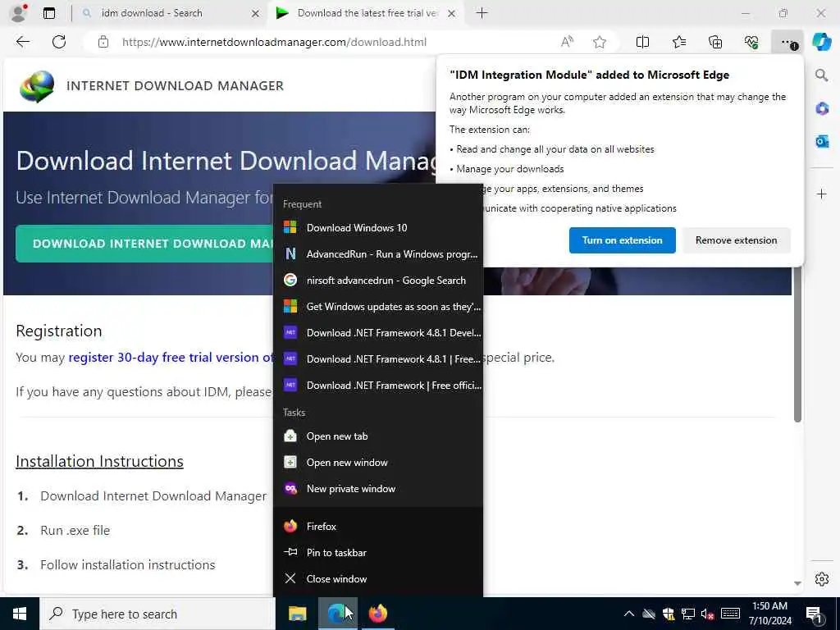
Task: Click Download Internet Download Manager green button
Action: pos(144,244)
